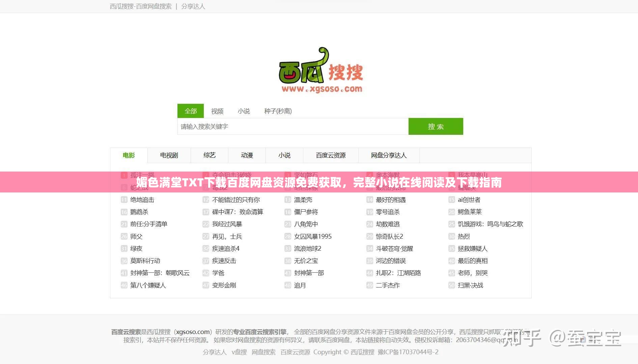This screenshot has height=364, width=638.
Task: Open movie 封神第一部 in third column
Action: pos(309,273)
